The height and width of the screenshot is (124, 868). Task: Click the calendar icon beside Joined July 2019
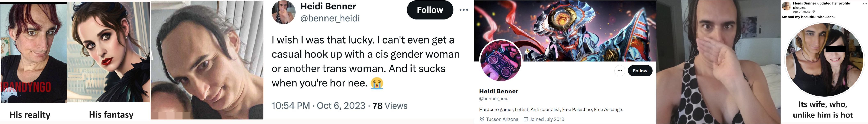[x=526, y=119]
